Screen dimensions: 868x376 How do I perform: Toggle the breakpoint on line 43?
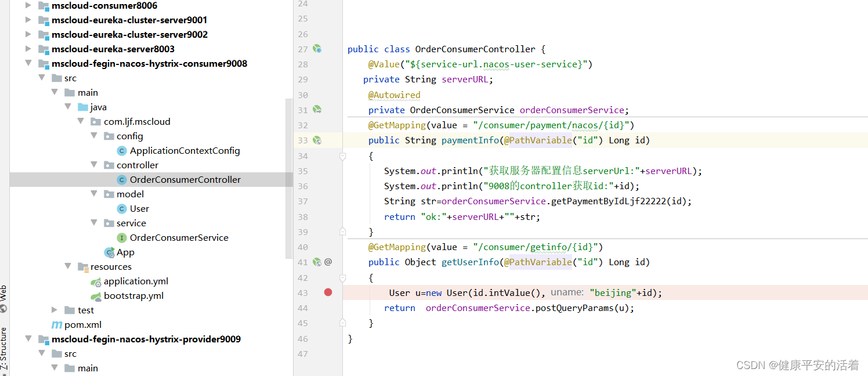pos(328,292)
